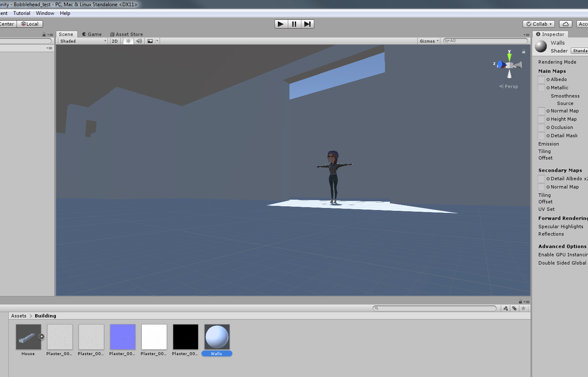Click the cloud icon near Collab
The image size is (588, 377).
coord(565,24)
